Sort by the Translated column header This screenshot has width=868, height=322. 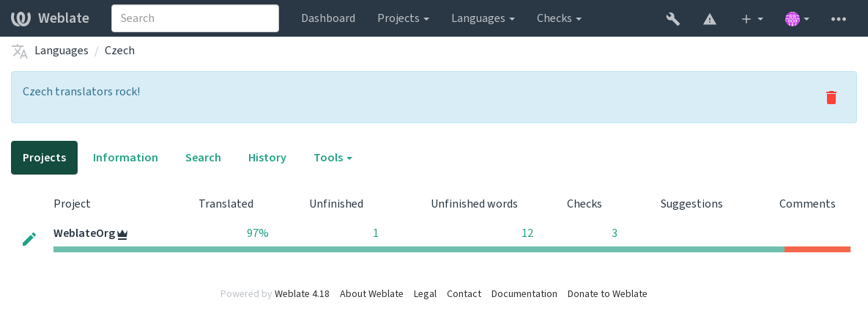point(226,204)
